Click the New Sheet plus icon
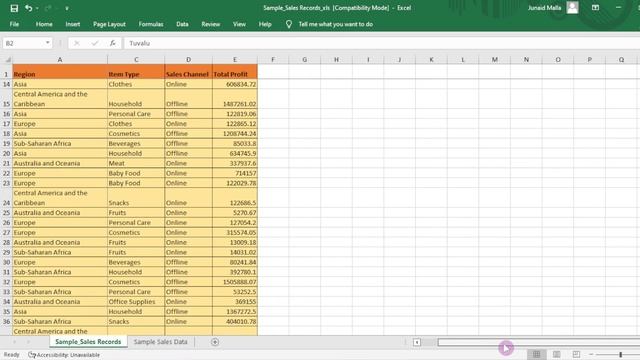Screen dimensions: 640x360 pyautogui.click(x=215, y=342)
